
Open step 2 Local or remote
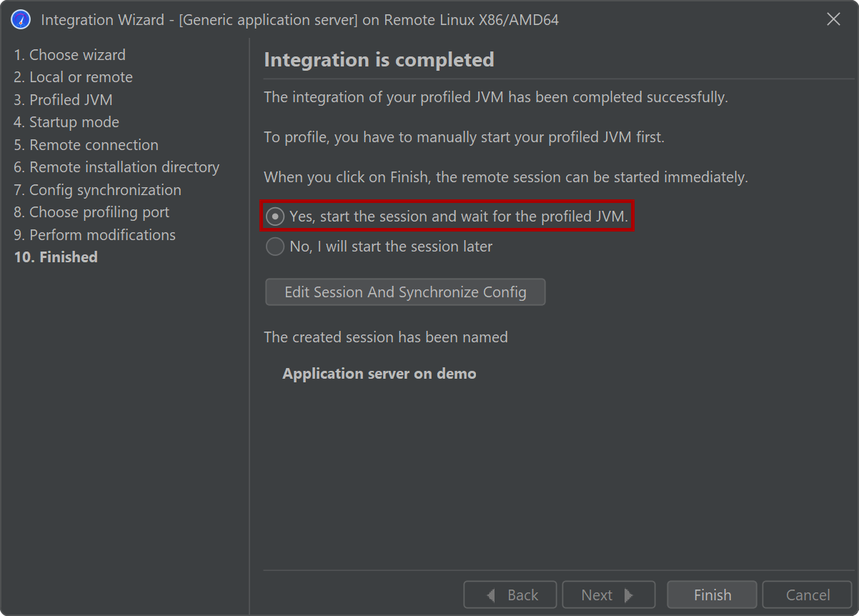click(74, 77)
